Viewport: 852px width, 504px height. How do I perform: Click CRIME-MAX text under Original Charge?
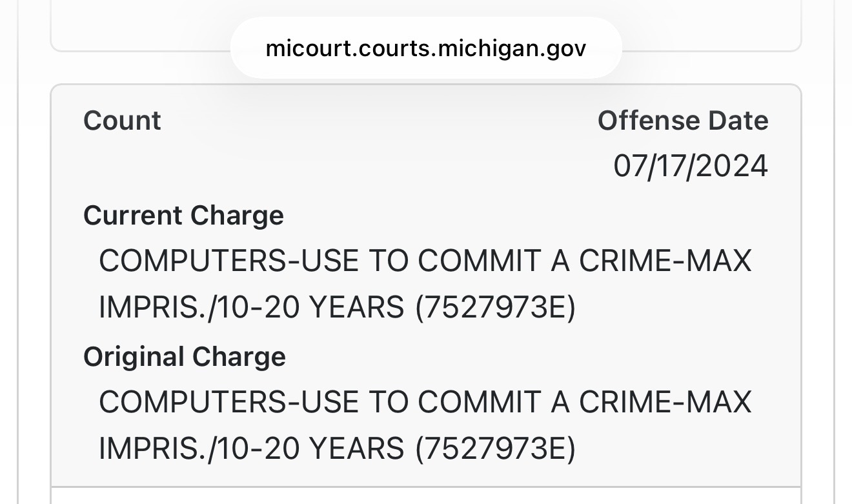665,403
